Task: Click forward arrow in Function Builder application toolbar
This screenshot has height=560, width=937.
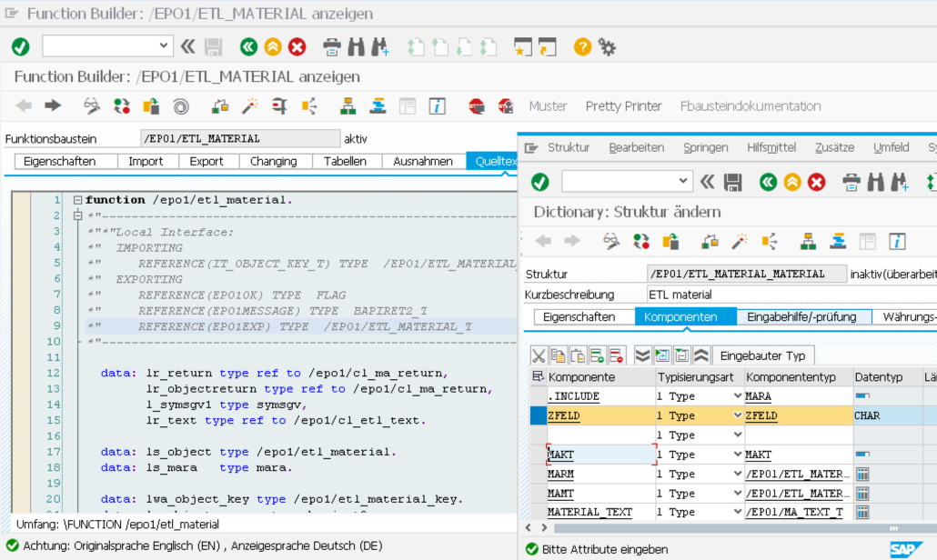Action: [x=53, y=106]
